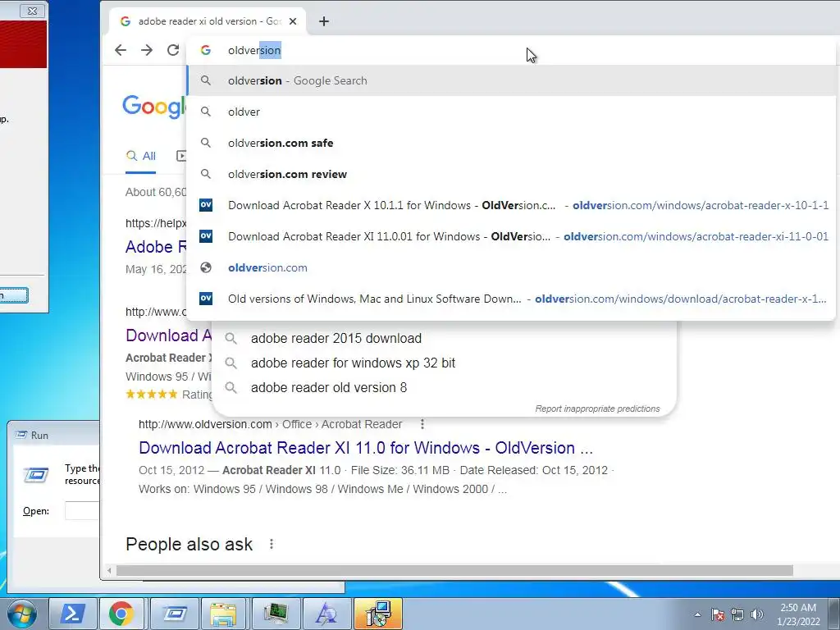Screen dimensions: 840x630
Task: Click the clock showing 2:50 AM
Action: point(798,614)
